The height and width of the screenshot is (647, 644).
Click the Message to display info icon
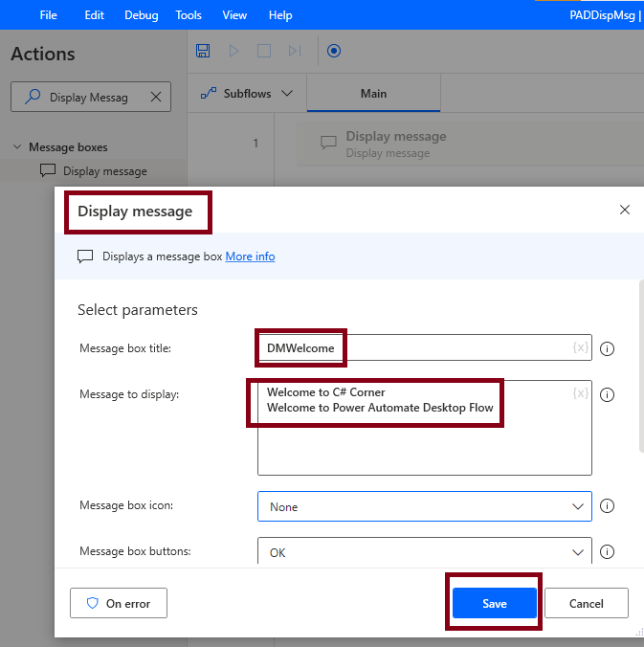607,394
